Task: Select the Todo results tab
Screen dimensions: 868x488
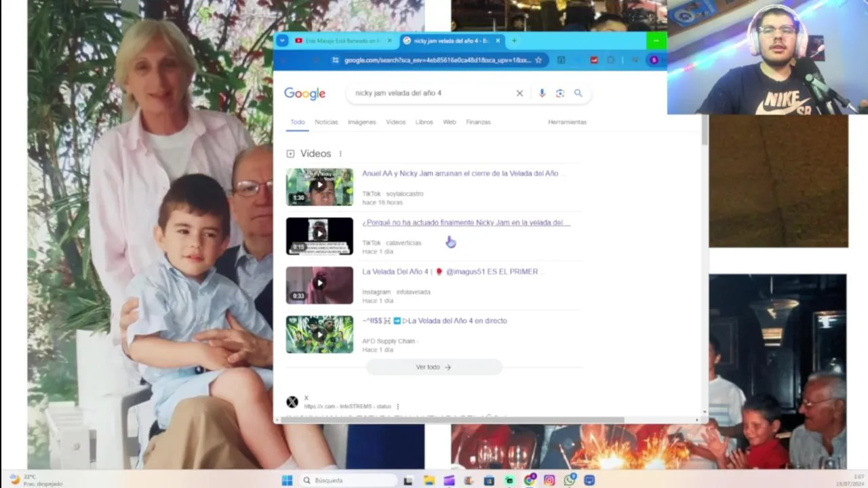Action: [298, 122]
